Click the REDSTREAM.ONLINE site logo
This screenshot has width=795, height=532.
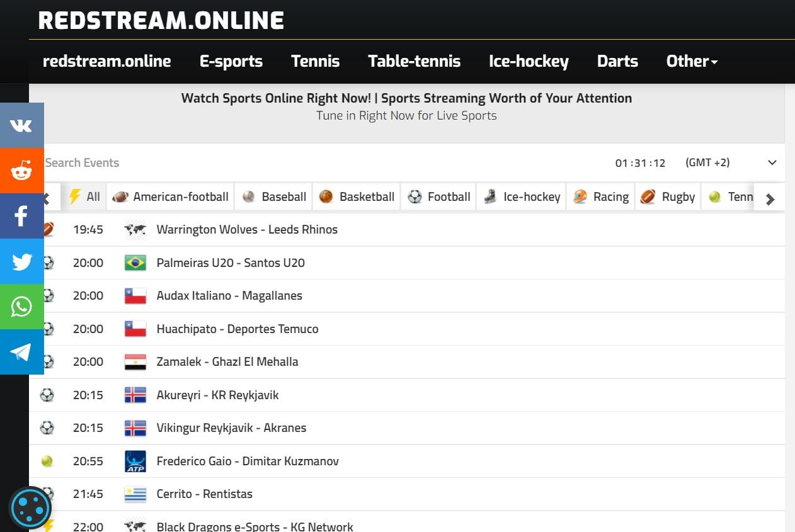tap(161, 21)
